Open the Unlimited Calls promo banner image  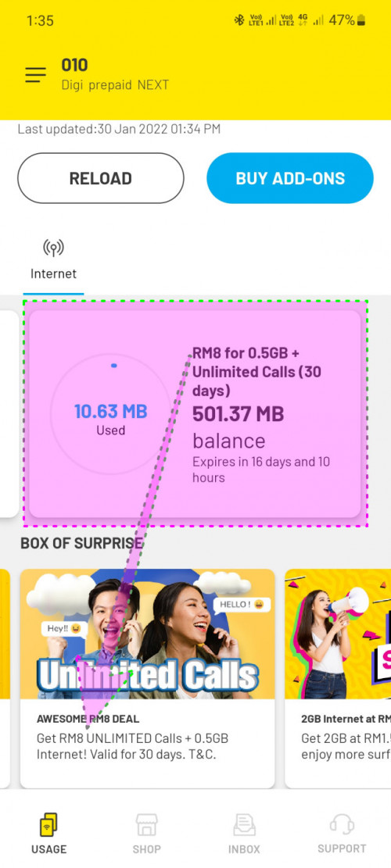click(148, 634)
